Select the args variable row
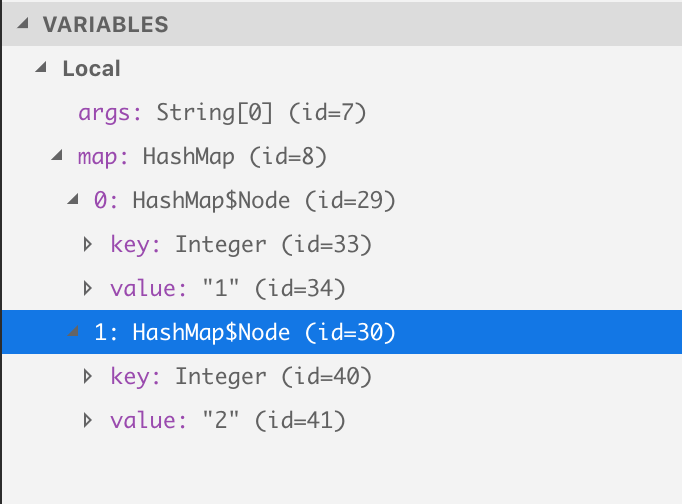The image size is (682, 504). pos(222,113)
